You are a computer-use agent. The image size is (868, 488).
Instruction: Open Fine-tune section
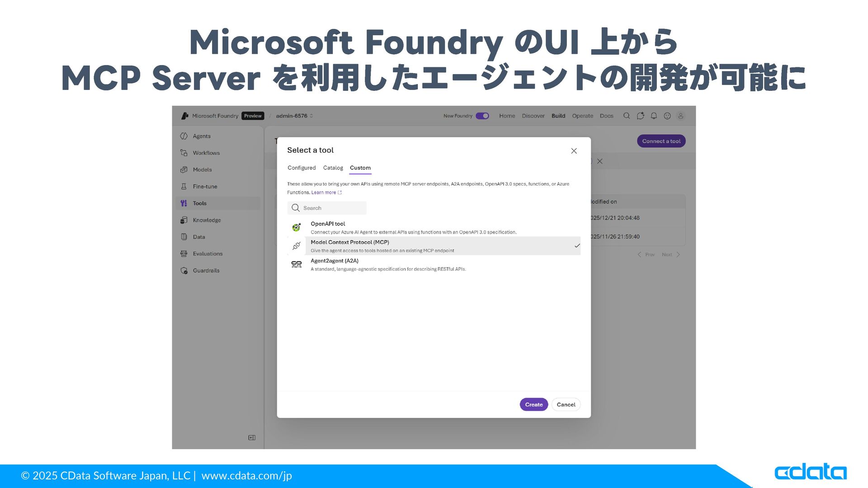204,186
